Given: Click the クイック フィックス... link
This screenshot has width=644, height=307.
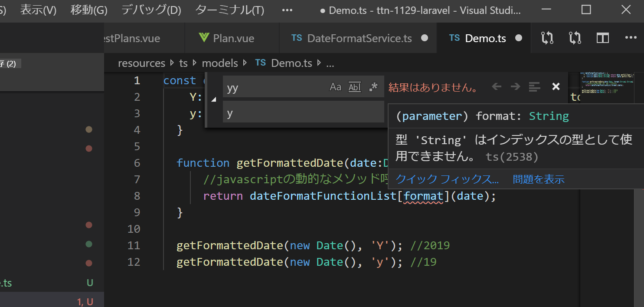Looking at the screenshot, I should tap(447, 179).
